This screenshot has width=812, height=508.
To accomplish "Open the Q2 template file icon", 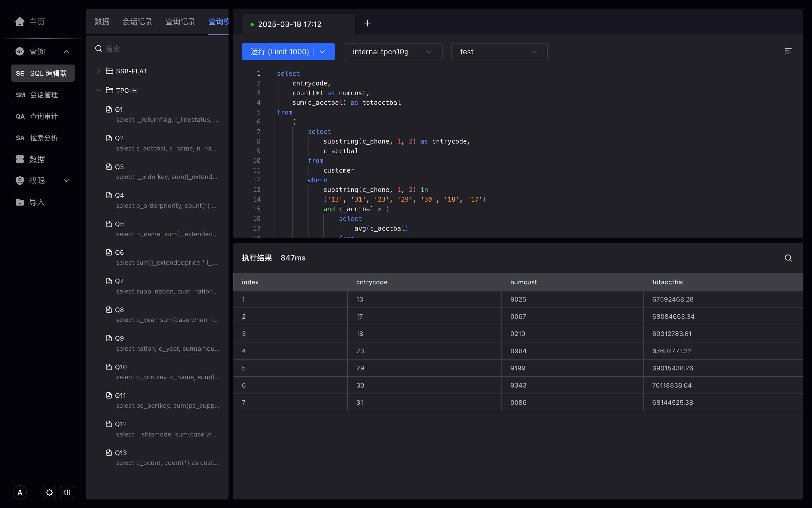I will point(109,138).
